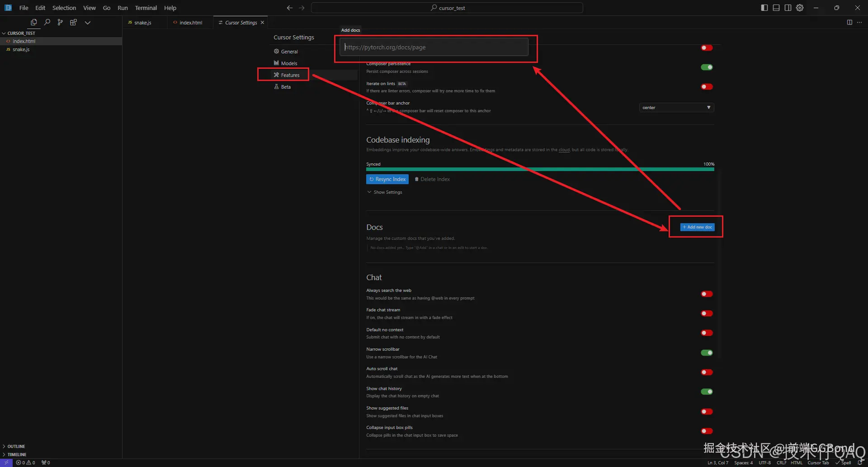
Task: Open the View menu
Action: point(90,8)
